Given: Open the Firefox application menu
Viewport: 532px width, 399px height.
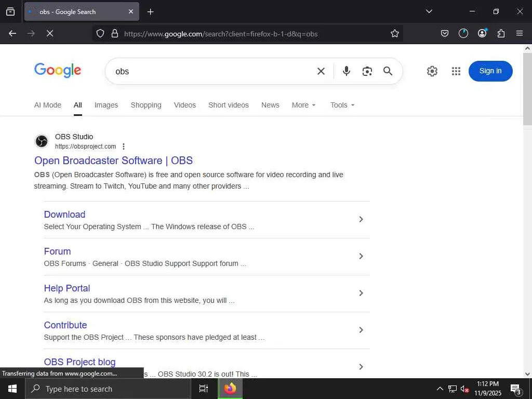Looking at the screenshot, I should [520, 33].
